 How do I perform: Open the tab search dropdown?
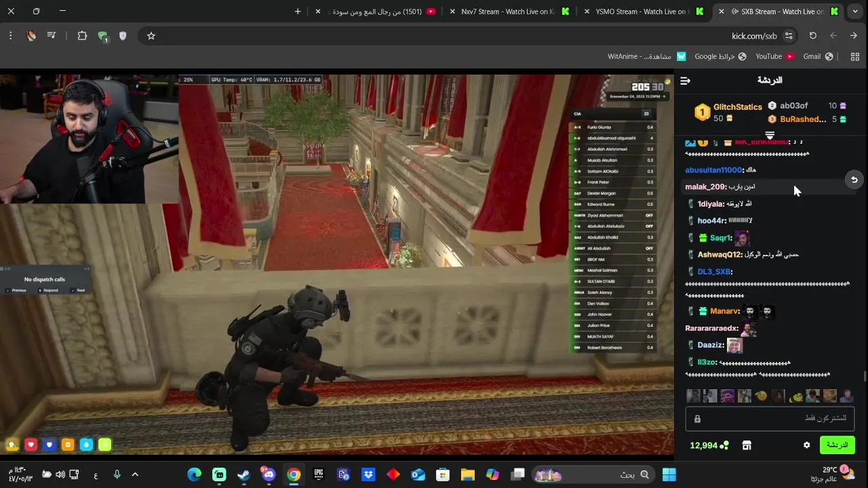(x=855, y=12)
